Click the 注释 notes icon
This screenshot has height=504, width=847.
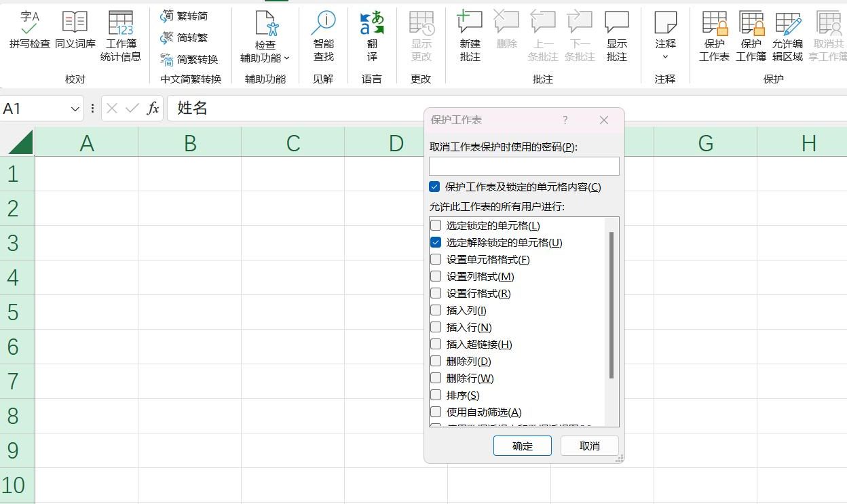coord(666,22)
